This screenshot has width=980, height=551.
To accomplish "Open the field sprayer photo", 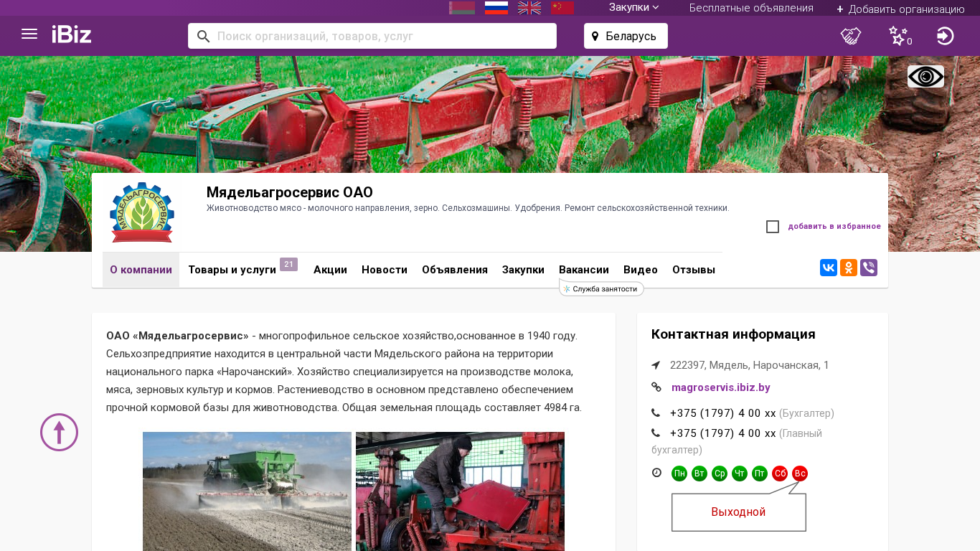I will pyautogui.click(x=247, y=491).
